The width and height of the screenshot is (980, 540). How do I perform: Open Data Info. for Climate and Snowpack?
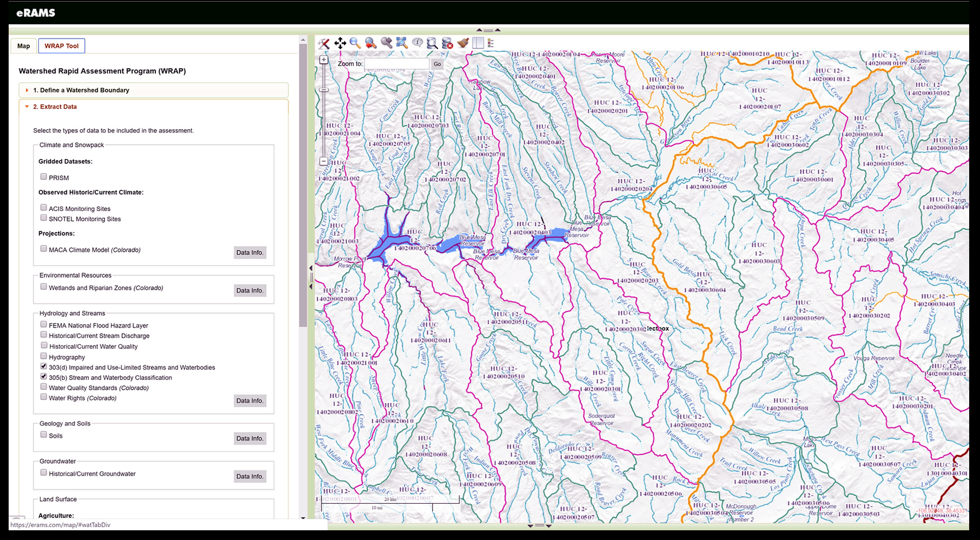tap(250, 252)
